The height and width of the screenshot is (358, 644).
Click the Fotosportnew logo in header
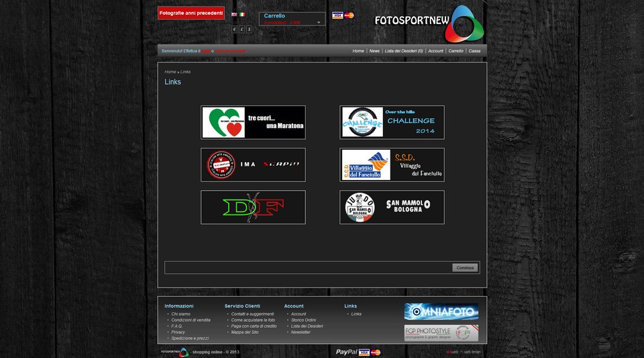click(429, 24)
